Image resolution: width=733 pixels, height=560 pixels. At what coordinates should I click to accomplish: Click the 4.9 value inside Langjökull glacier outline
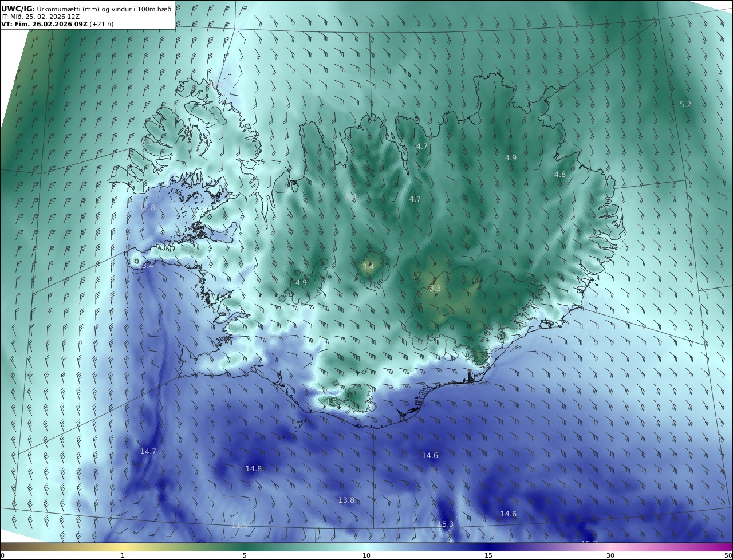(301, 283)
